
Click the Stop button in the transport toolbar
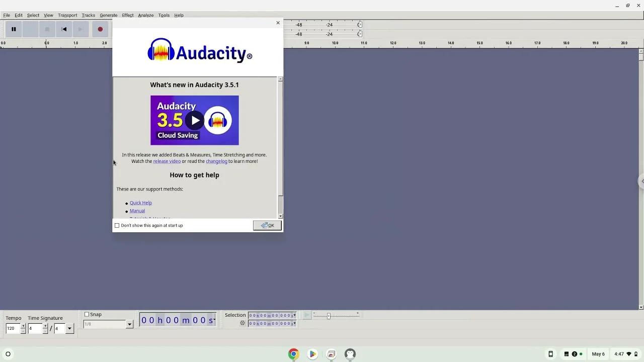click(x=47, y=29)
